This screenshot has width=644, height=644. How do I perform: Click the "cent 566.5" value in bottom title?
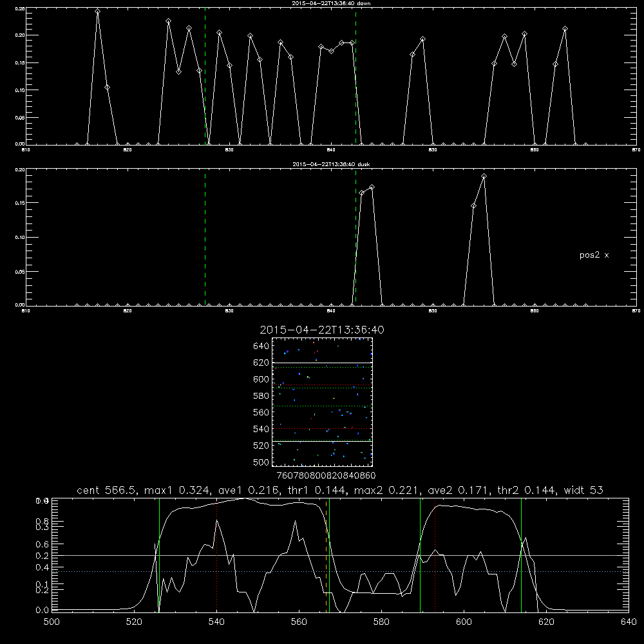tap(106, 490)
